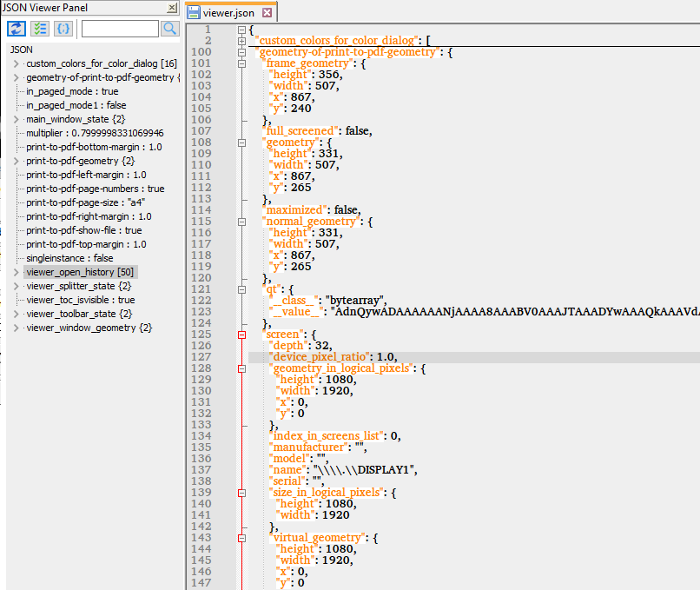Select print-to-pdf-left-margin : 1.0 item

pos(86,175)
